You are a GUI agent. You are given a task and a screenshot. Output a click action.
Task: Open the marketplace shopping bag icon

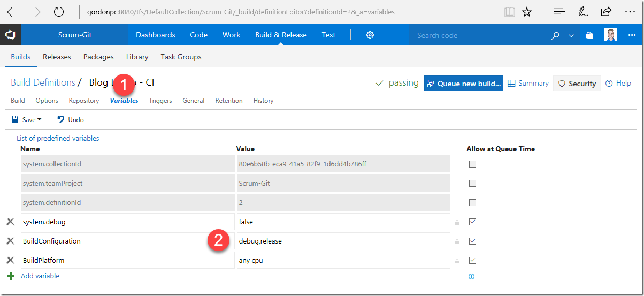[x=589, y=35]
